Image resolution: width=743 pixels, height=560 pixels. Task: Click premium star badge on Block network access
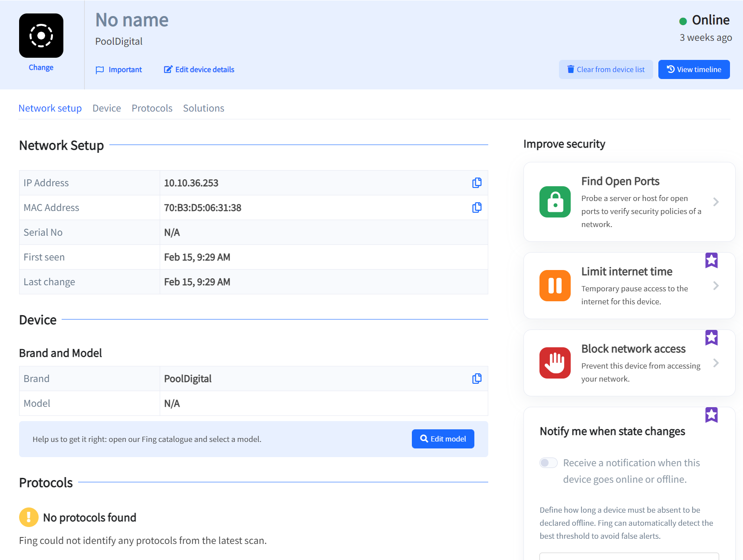tap(711, 338)
